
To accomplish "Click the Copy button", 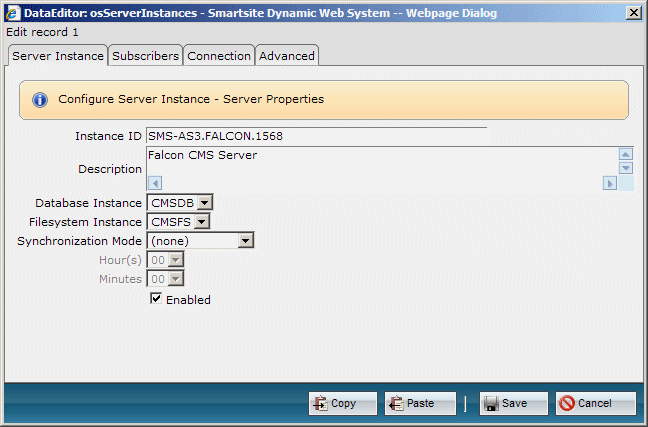I will [x=343, y=403].
